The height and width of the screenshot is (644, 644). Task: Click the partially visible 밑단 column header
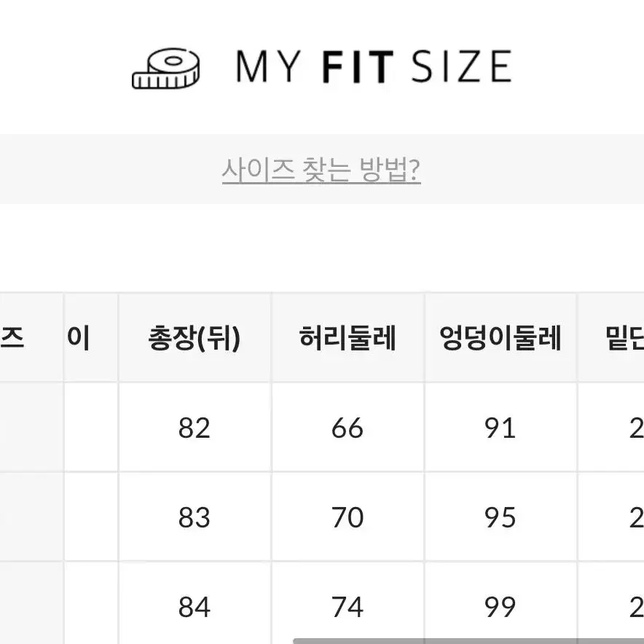point(611,337)
